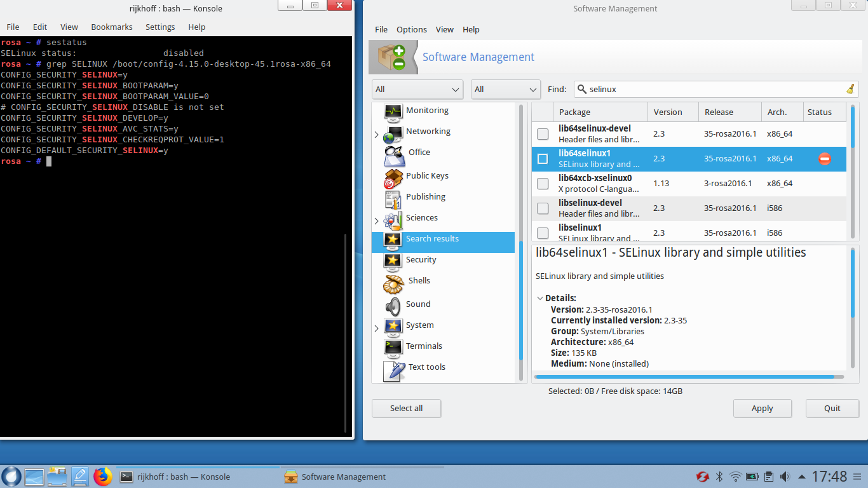This screenshot has width=868, height=488.
Task: Open View menu in Software Management
Action: pyautogui.click(x=445, y=29)
